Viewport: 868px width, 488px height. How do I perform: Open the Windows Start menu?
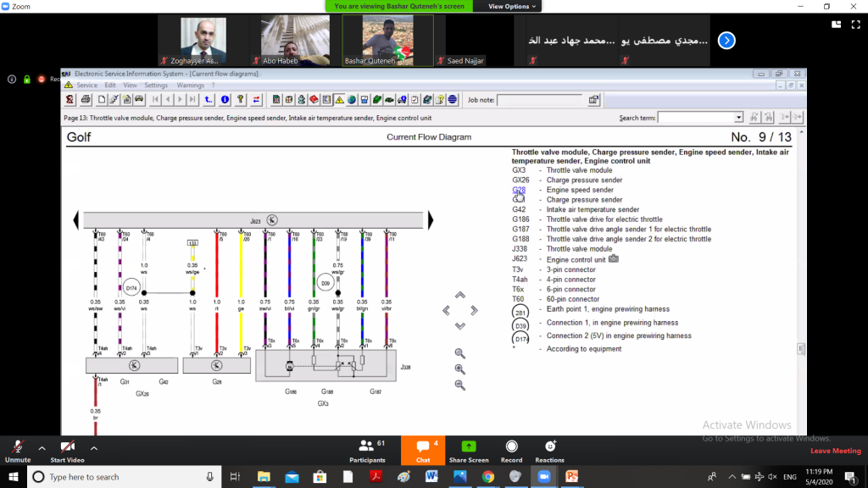[x=14, y=476]
